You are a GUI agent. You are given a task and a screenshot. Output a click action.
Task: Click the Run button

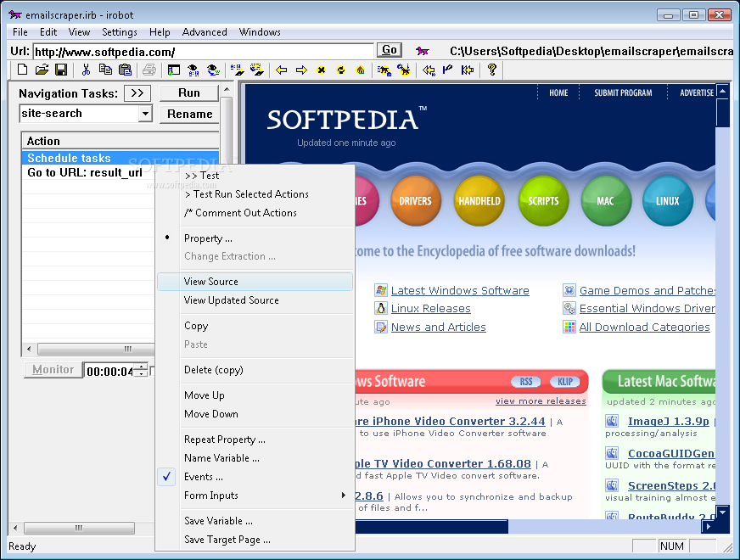(x=189, y=93)
